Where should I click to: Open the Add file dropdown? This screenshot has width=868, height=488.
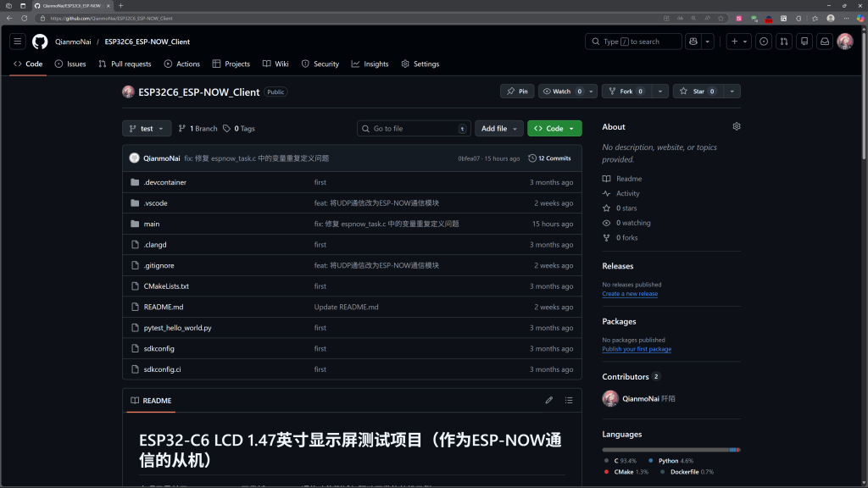[498, 129]
